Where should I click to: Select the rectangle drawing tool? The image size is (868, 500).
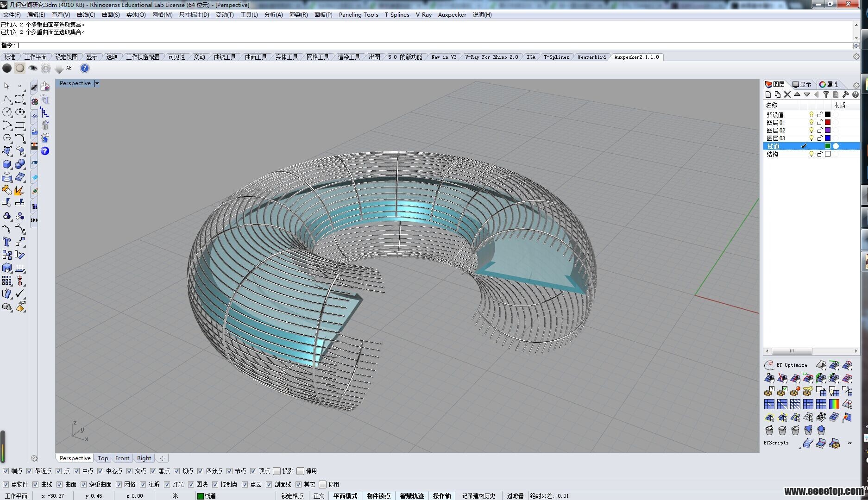(20, 125)
